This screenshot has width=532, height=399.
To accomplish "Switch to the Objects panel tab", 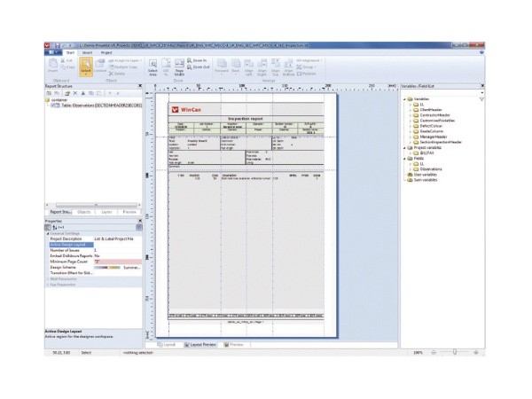I will pyautogui.click(x=83, y=213).
